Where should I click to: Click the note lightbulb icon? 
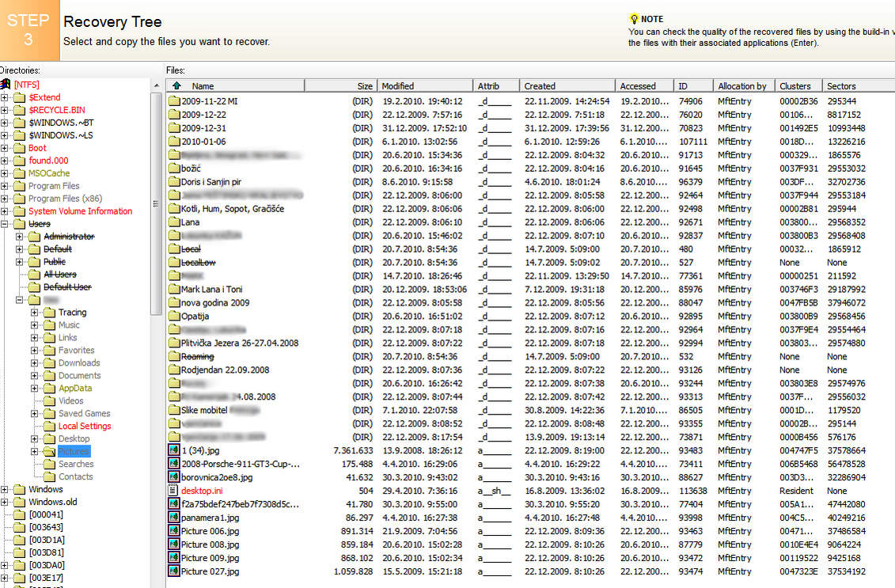click(x=634, y=19)
